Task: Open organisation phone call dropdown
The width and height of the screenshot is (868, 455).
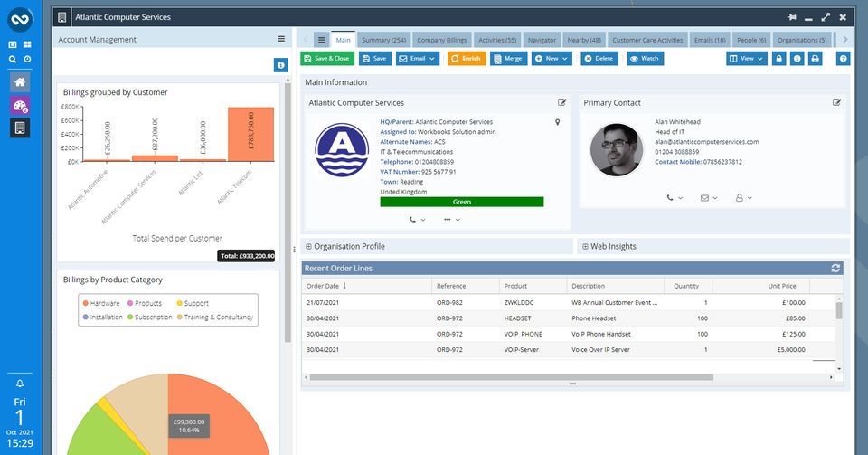Action: [417, 220]
